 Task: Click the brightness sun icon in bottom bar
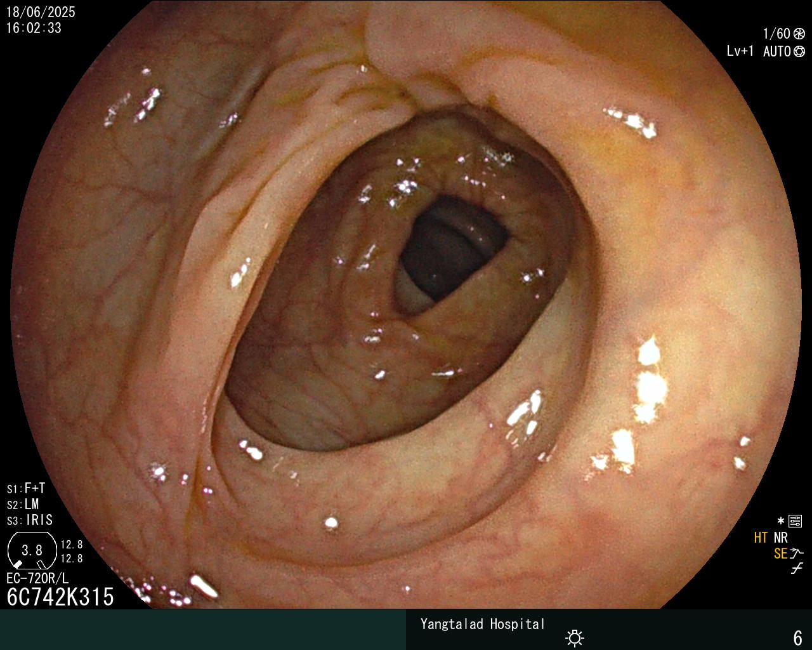575,637
